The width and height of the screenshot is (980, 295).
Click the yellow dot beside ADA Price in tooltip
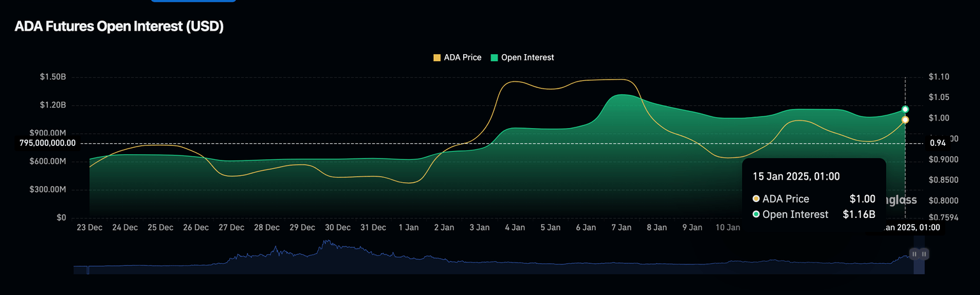tap(756, 199)
